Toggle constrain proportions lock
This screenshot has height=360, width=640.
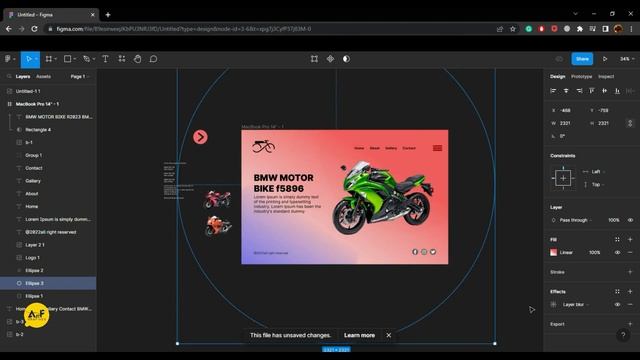(x=630, y=123)
